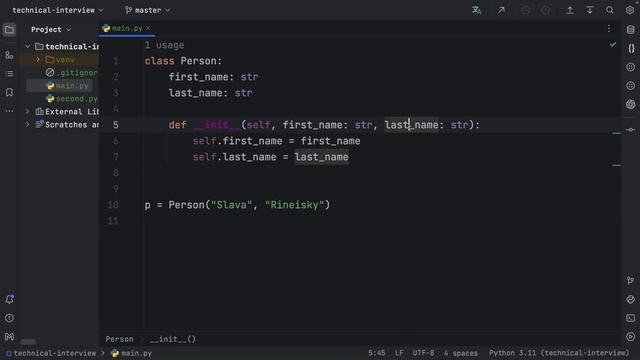The image size is (640, 360).
Task: Open the curly braces tool in right stripe
Action: tap(631, 48)
